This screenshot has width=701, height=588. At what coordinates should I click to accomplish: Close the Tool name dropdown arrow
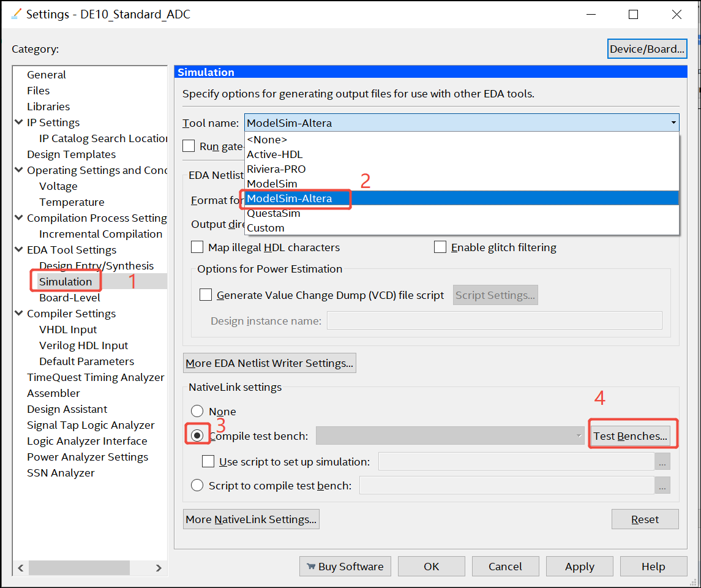click(x=673, y=123)
